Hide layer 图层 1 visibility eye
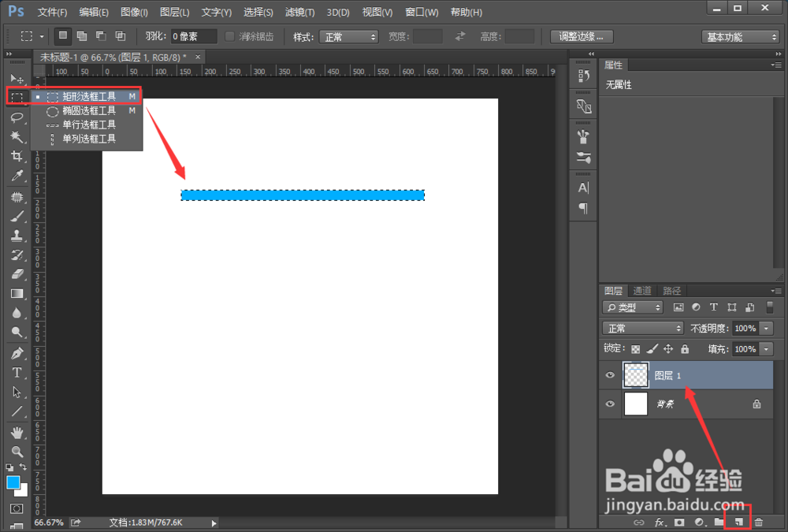This screenshot has height=532, width=788. pos(610,375)
